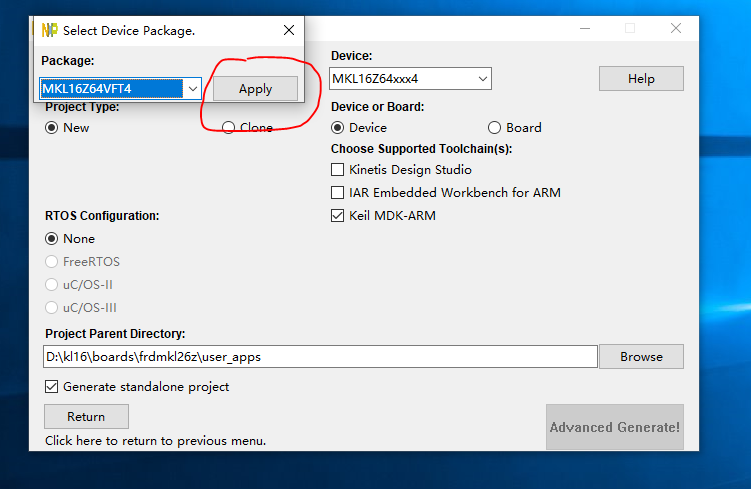Check IAR Embedded Workbench for ARM
The width and height of the screenshot is (751, 489).
pyautogui.click(x=338, y=193)
